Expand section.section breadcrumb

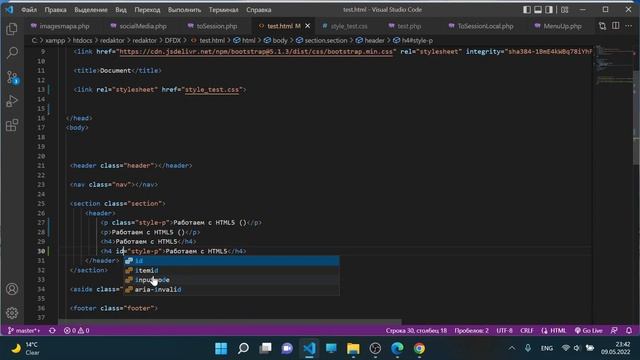tap(321, 40)
